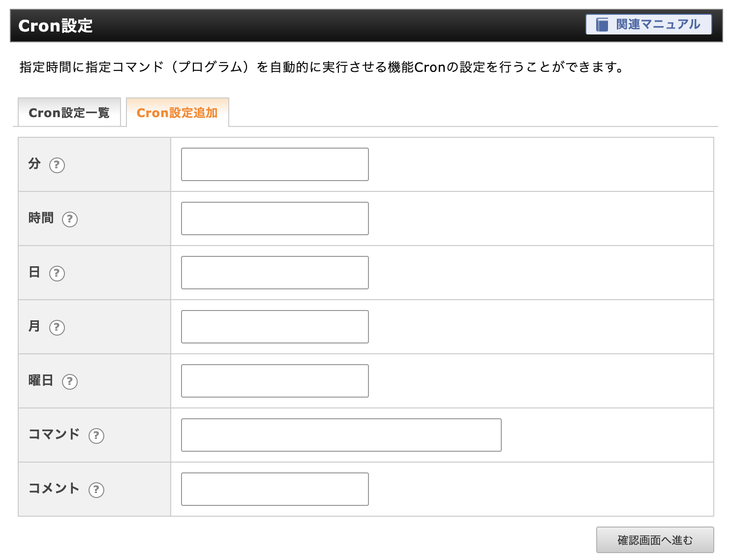Open the help tooltip for 日

57,273
